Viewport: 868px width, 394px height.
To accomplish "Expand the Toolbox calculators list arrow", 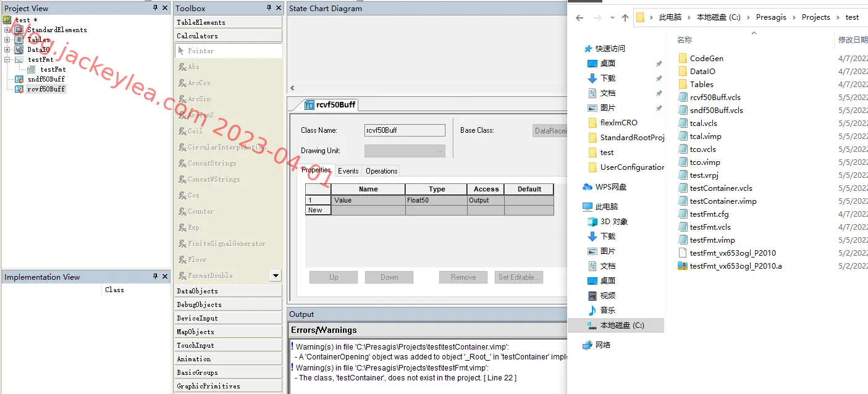I will pos(276,275).
